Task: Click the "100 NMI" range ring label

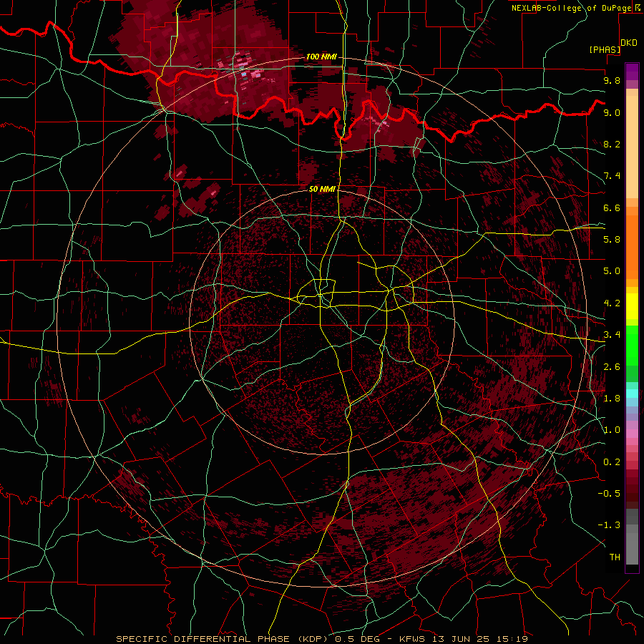Action: [x=321, y=57]
